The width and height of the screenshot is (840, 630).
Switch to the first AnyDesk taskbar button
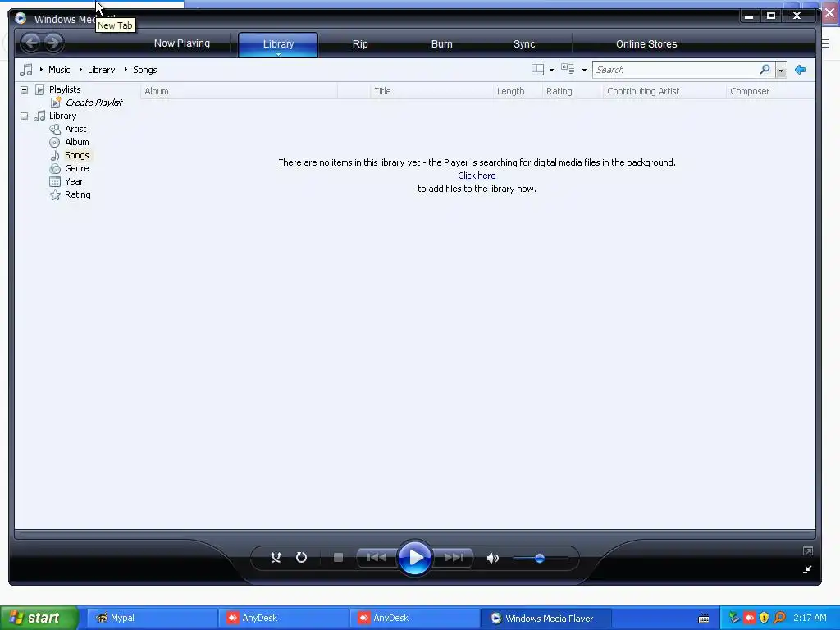283,619
